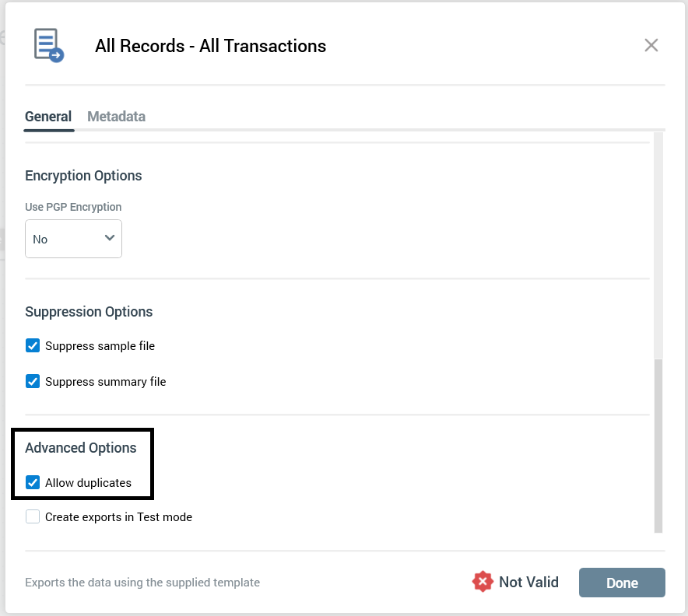
Task: Open the Use PGP Encryption dropdown
Action: tap(73, 239)
